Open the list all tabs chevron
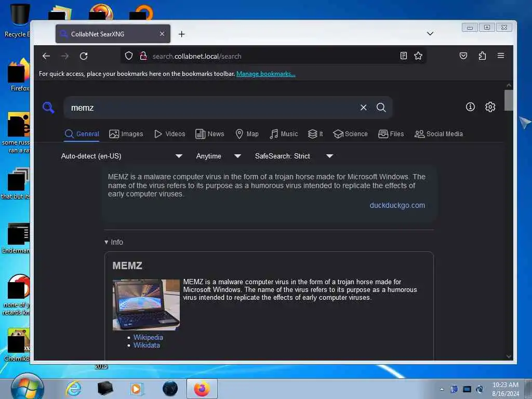Viewport: 532px width, 399px height. tap(430, 34)
